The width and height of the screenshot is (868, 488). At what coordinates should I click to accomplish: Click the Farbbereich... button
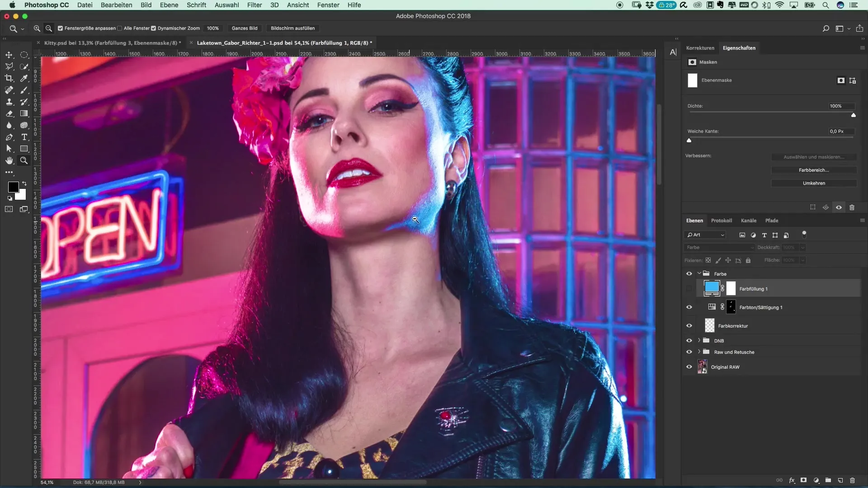pyautogui.click(x=813, y=170)
